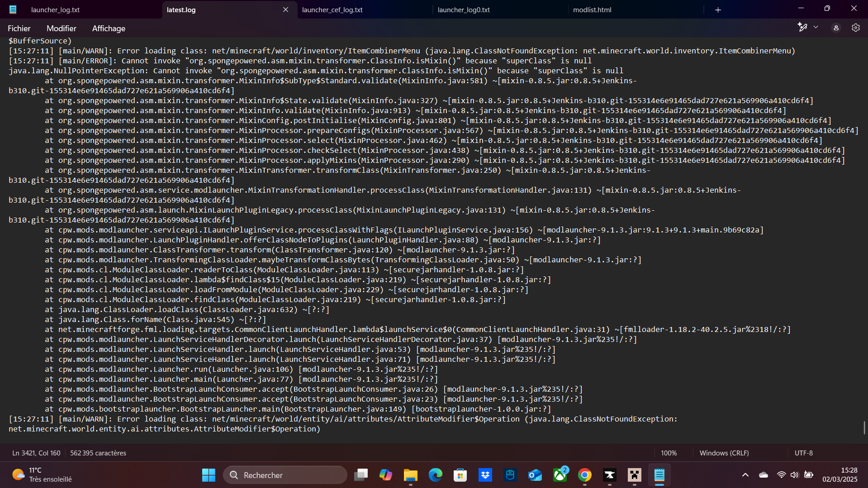Open Notepad settings gear
The height and width of the screenshot is (488, 868).
pos(855,28)
